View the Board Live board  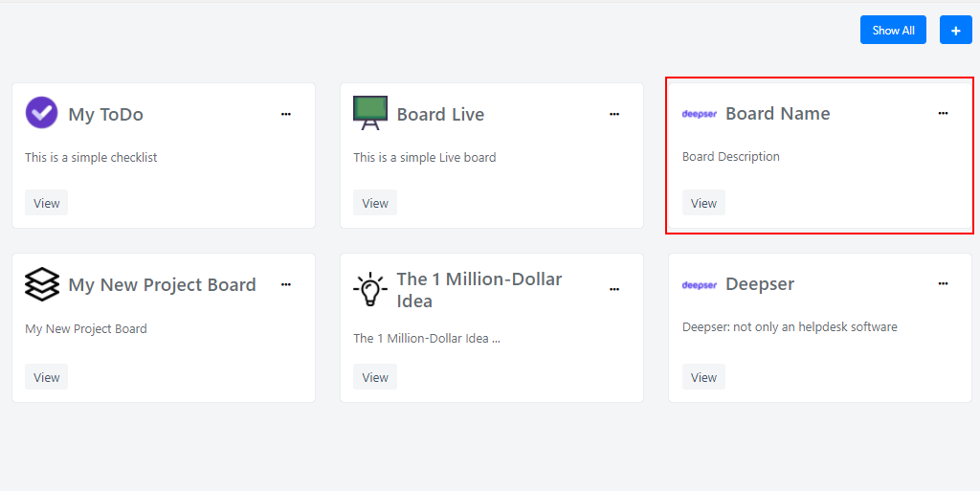point(375,203)
